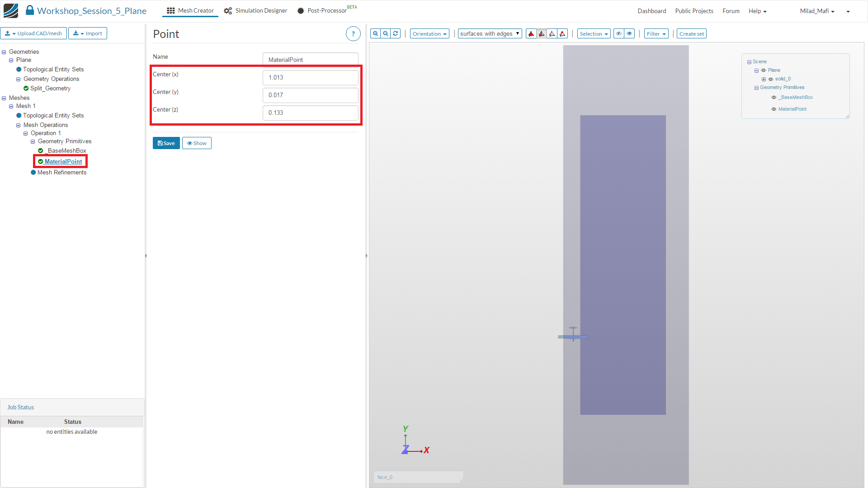Select the vertex picking mode icon
This screenshot has width=868, height=488.
click(x=562, y=34)
